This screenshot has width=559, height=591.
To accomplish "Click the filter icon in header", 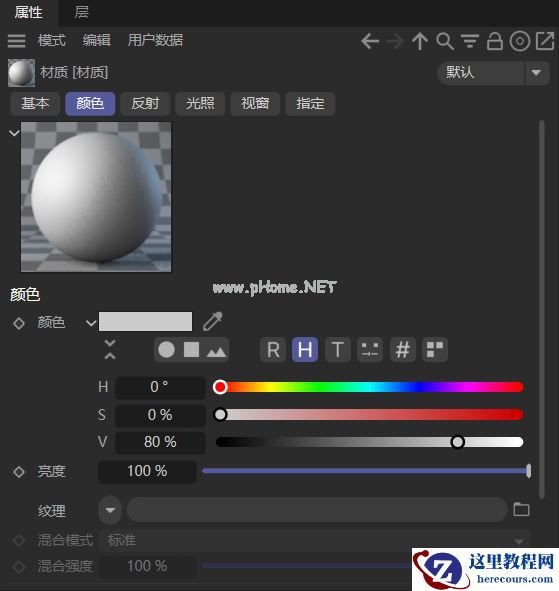I will [x=470, y=41].
